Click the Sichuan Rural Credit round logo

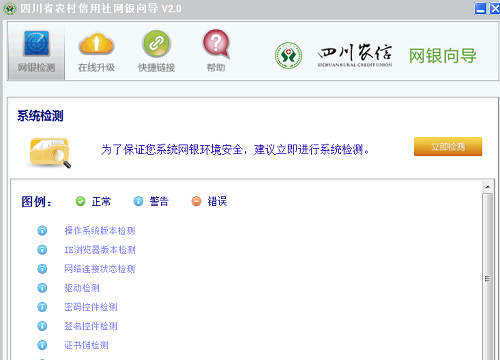[289, 55]
